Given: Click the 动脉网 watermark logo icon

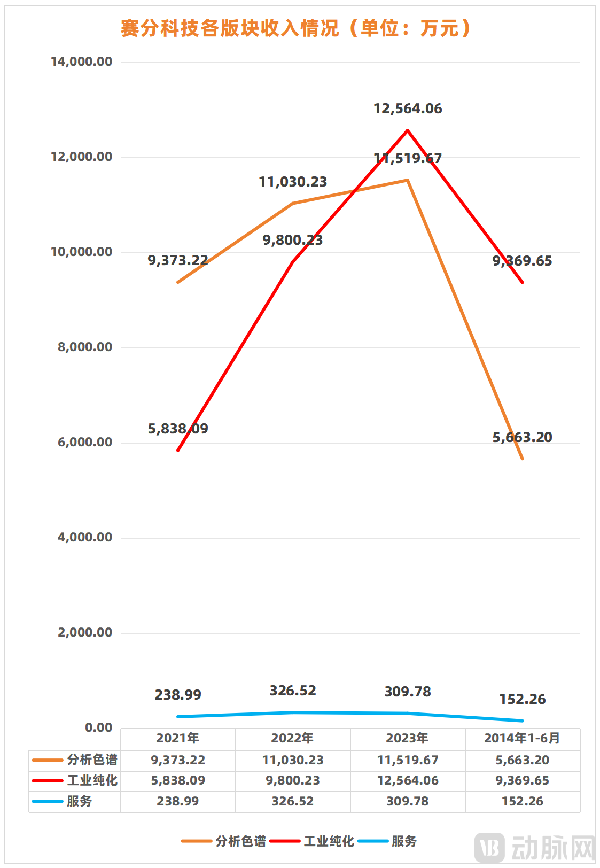Looking at the screenshot, I should pyautogui.click(x=489, y=847).
